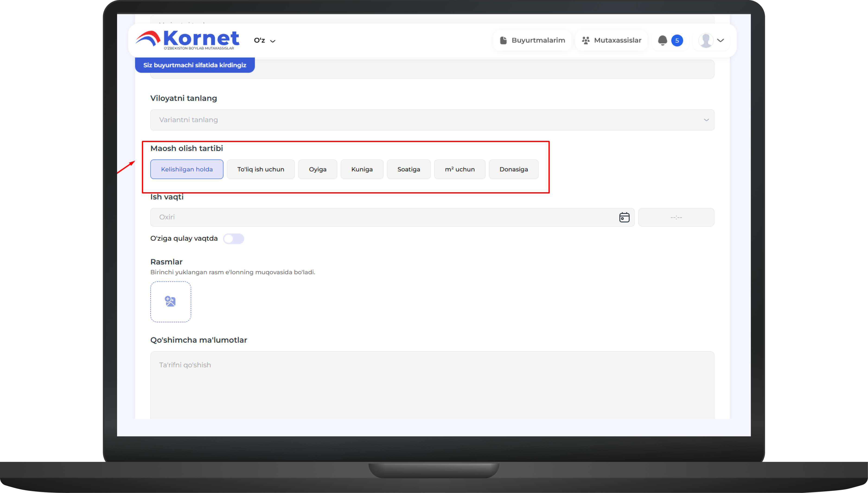The height and width of the screenshot is (493, 868).
Task: Expand the O'z language dropdown
Action: 264,40
